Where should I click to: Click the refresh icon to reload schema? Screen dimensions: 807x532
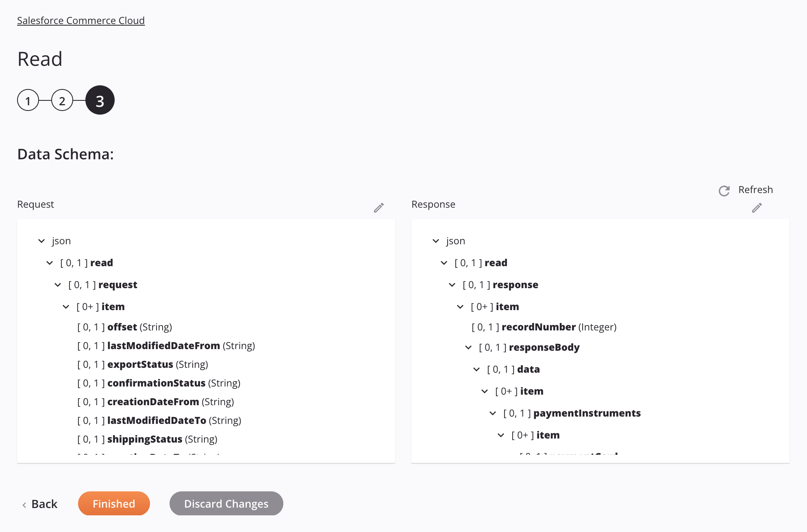pos(724,190)
